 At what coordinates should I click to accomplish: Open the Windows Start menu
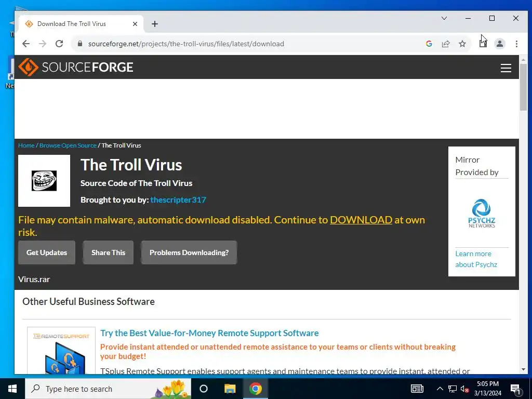[12, 389]
